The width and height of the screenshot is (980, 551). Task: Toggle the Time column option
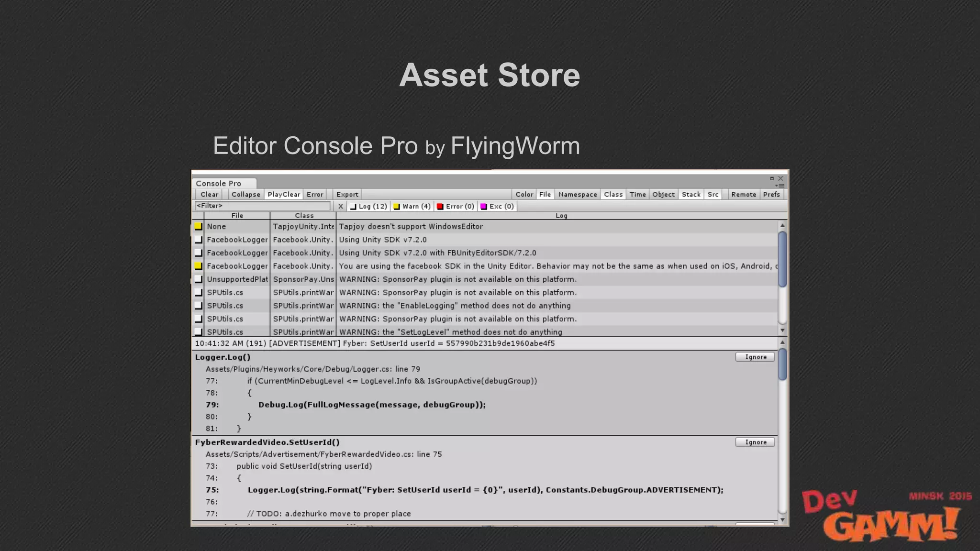point(637,194)
